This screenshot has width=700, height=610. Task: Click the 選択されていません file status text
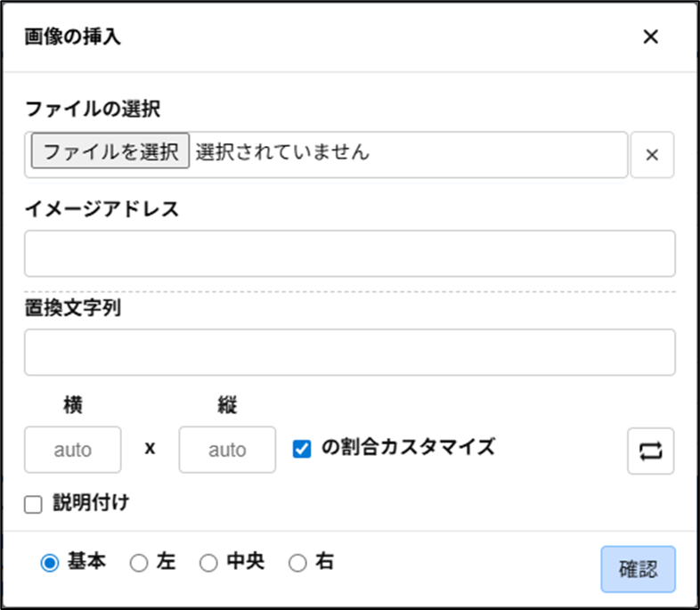[x=282, y=152]
